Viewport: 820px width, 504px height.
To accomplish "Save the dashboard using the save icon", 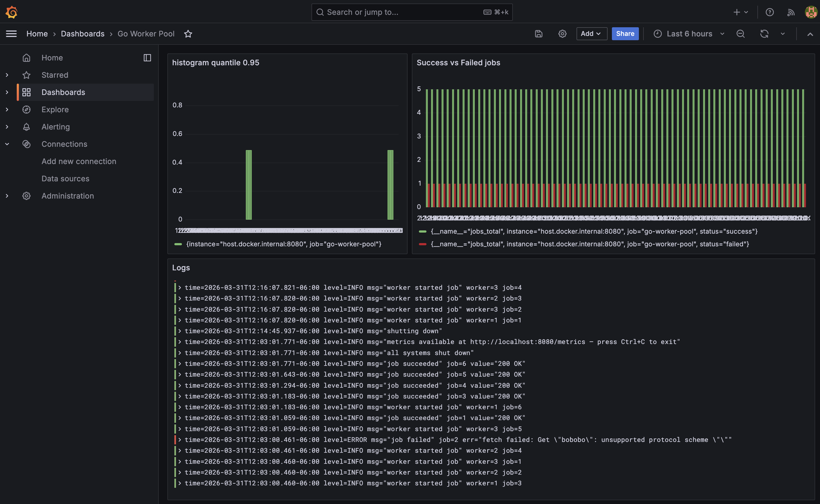I will [538, 34].
